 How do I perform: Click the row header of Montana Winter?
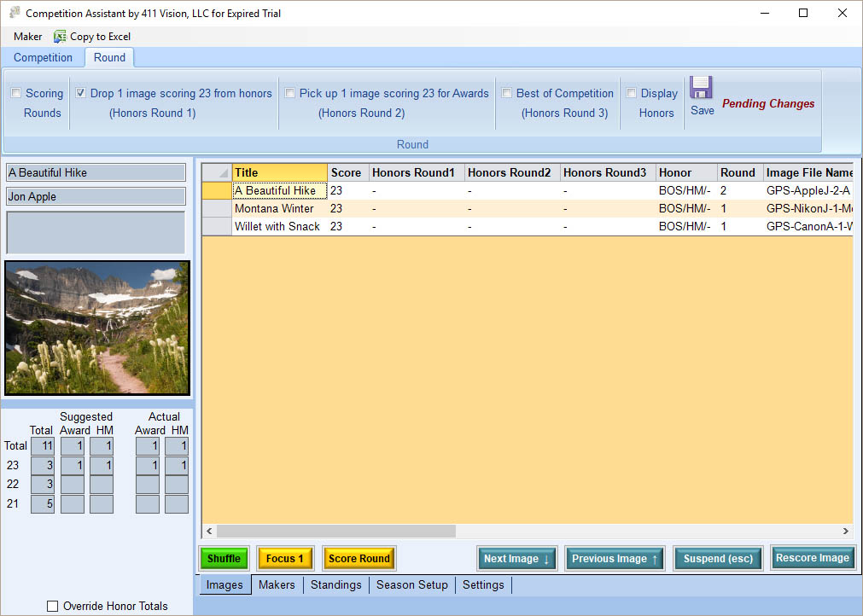coord(217,208)
